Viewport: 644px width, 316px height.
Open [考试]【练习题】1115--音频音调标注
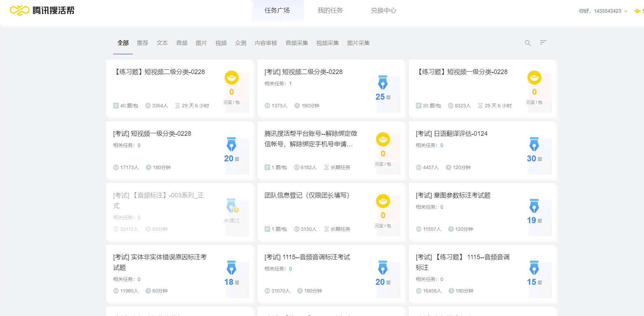pyautogui.click(x=463, y=262)
